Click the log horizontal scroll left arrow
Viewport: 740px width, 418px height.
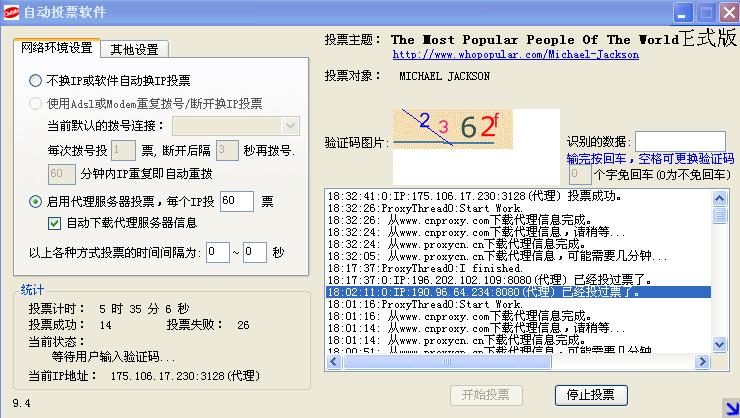point(334,362)
